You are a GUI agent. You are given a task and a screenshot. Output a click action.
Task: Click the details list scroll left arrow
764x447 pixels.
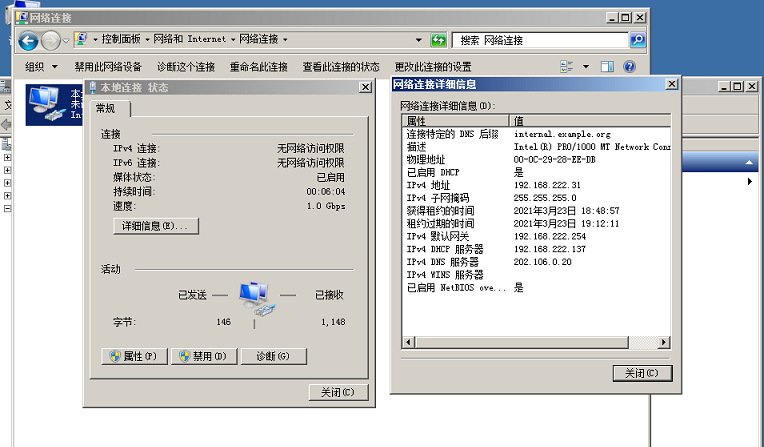pos(408,342)
